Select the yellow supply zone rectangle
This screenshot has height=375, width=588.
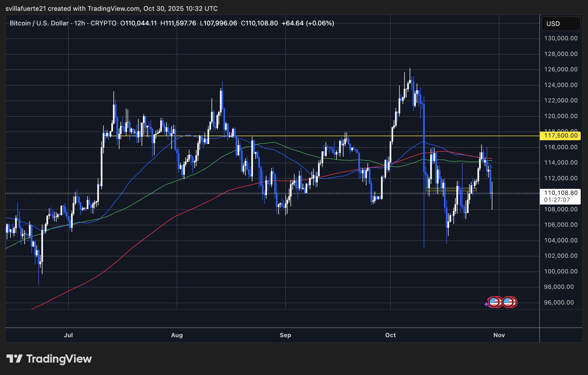pos(449,190)
